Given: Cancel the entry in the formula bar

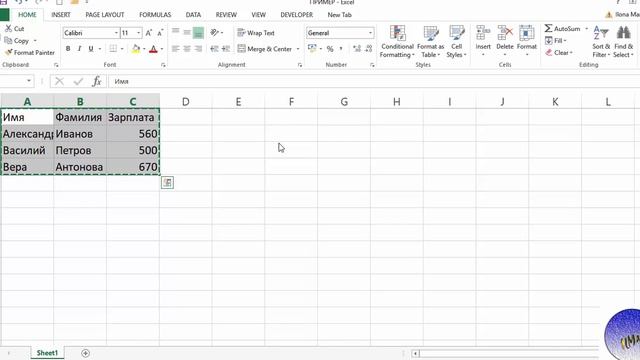Looking at the screenshot, I should (60, 81).
